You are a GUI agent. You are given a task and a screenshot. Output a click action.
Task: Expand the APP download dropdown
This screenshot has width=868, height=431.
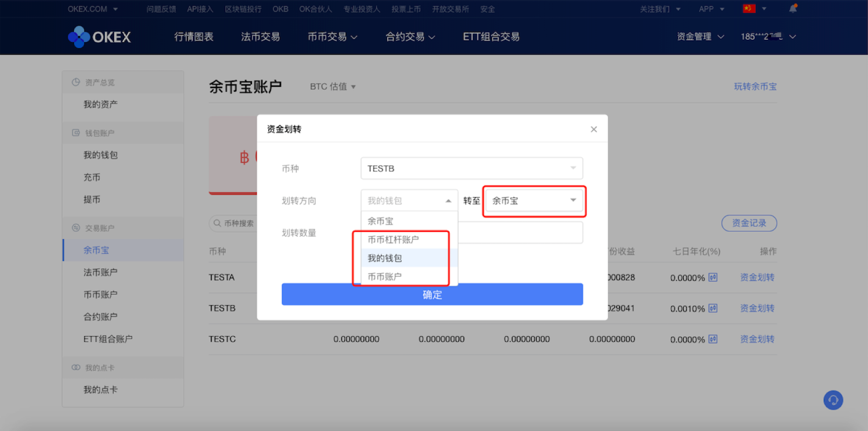tap(711, 9)
